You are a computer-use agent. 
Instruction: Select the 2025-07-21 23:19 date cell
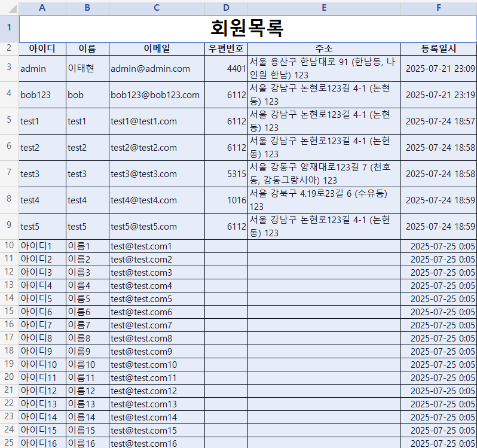(439, 95)
